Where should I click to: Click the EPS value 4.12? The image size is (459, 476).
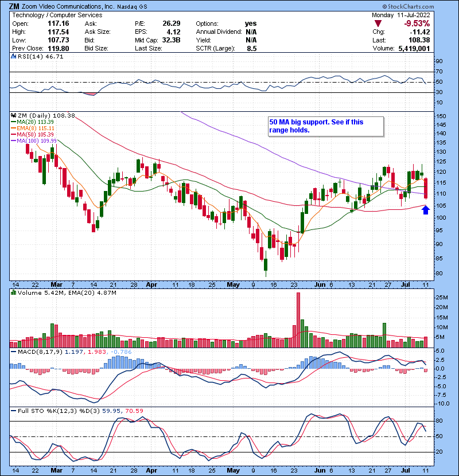[x=173, y=32]
